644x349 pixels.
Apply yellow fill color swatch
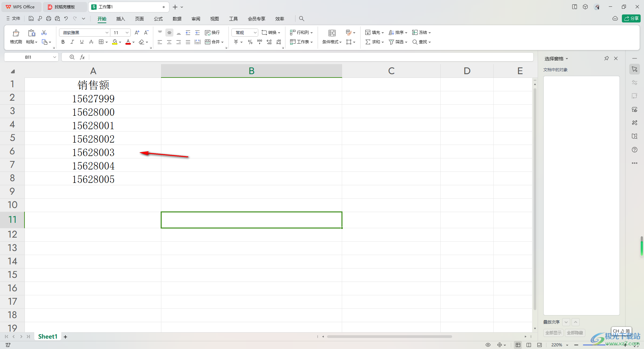click(x=115, y=42)
